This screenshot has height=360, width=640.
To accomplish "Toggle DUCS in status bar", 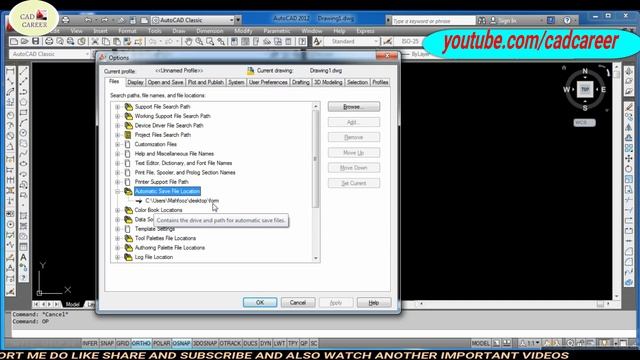I will (250, 343).
